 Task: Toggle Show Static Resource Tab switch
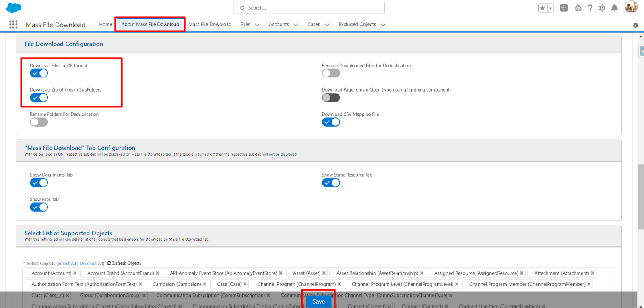pos(331,183)
